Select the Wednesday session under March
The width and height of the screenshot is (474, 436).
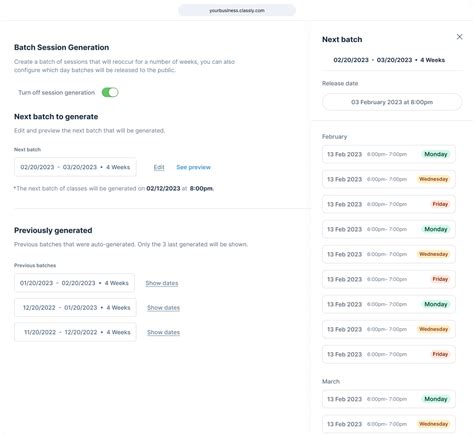click(x=389, y=424)
